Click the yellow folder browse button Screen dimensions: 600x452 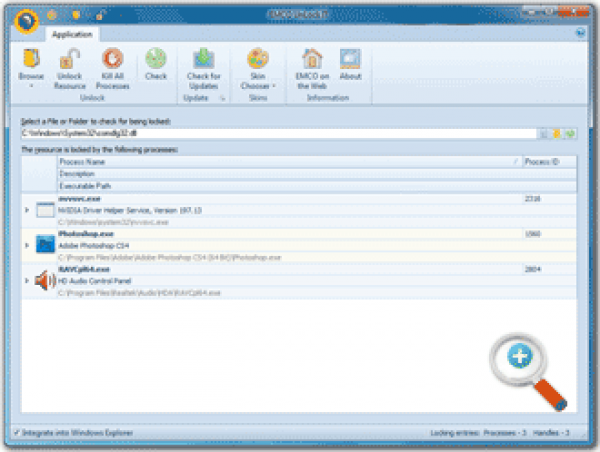pyautogui.click(x=557, y=134)
